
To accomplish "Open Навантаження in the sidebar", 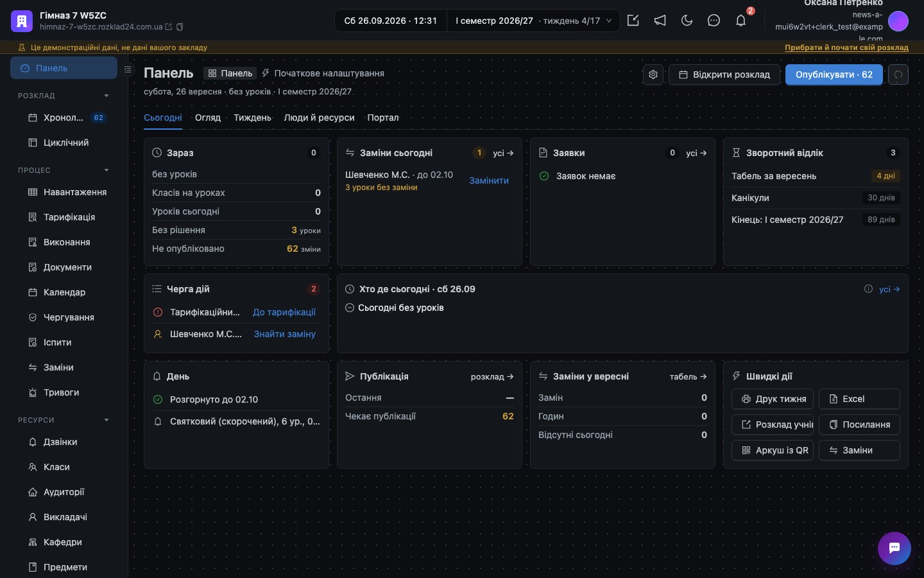I will (67, 192).
